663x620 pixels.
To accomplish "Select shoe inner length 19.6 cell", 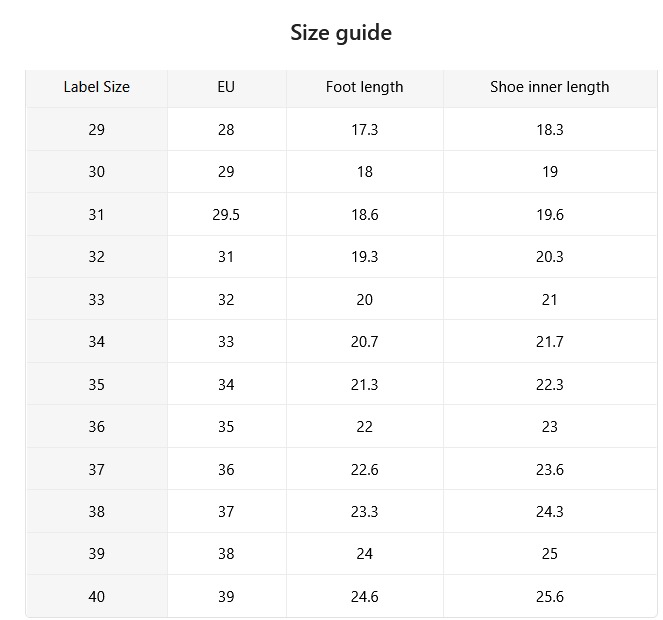I will [550, 214].
